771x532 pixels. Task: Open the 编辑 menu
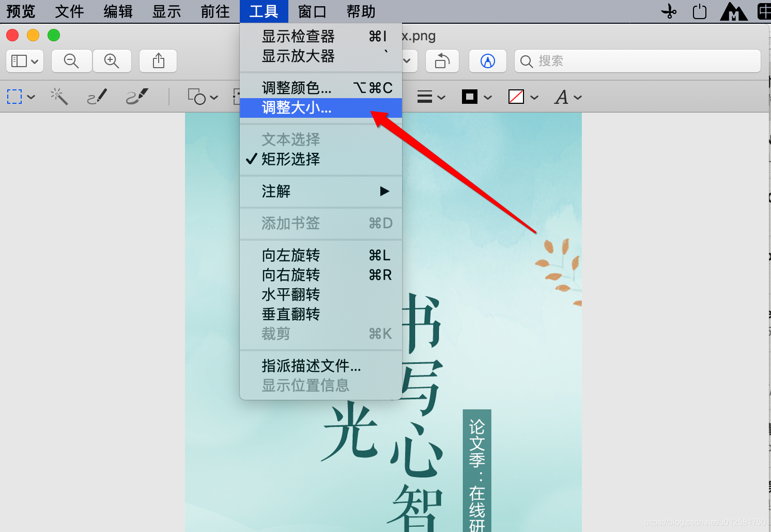(x=118, y=11)
